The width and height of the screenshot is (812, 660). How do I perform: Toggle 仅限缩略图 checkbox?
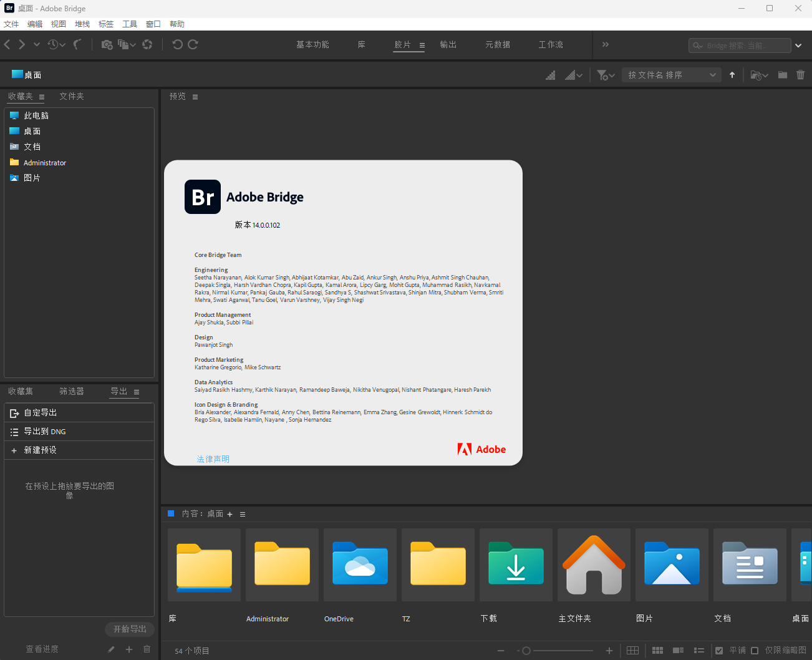click(755, 651)
